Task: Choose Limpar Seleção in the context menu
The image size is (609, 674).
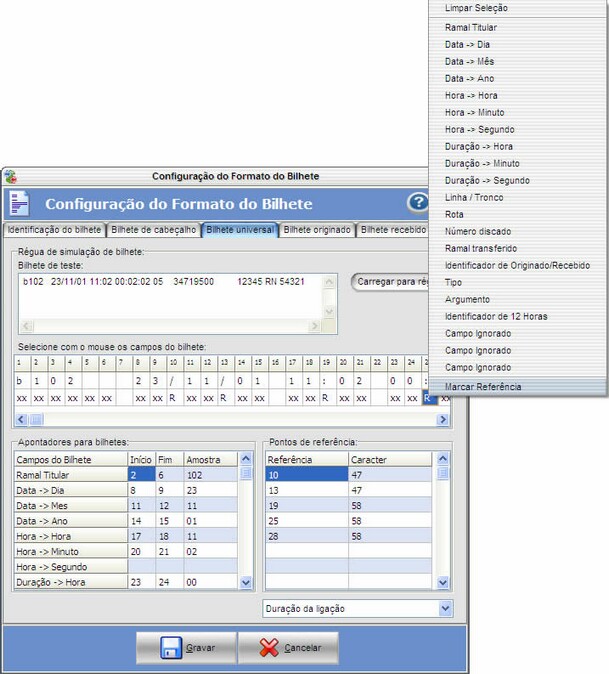Action: [476, 8]
